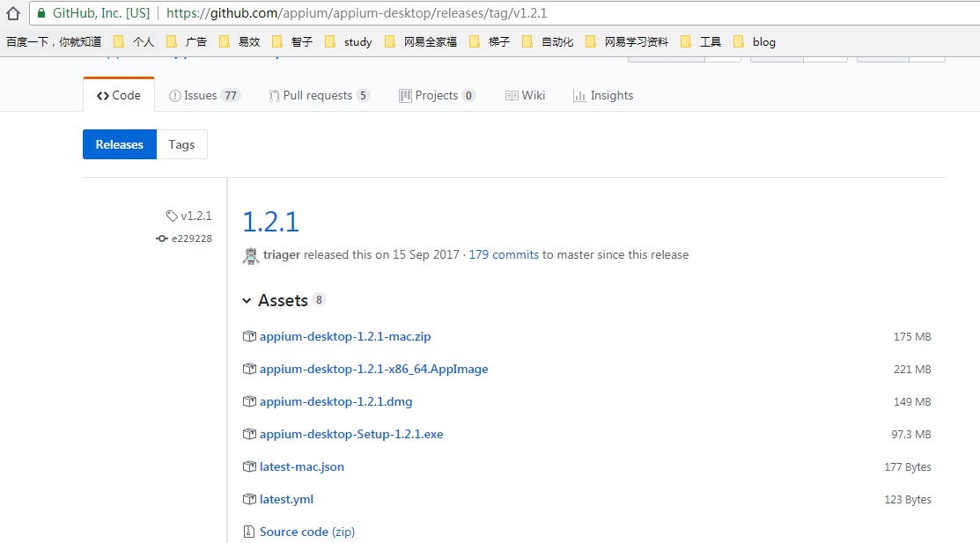Screen dimensions: 980x543
Task: Download Source code (zip)
Action: coord(307,532)
